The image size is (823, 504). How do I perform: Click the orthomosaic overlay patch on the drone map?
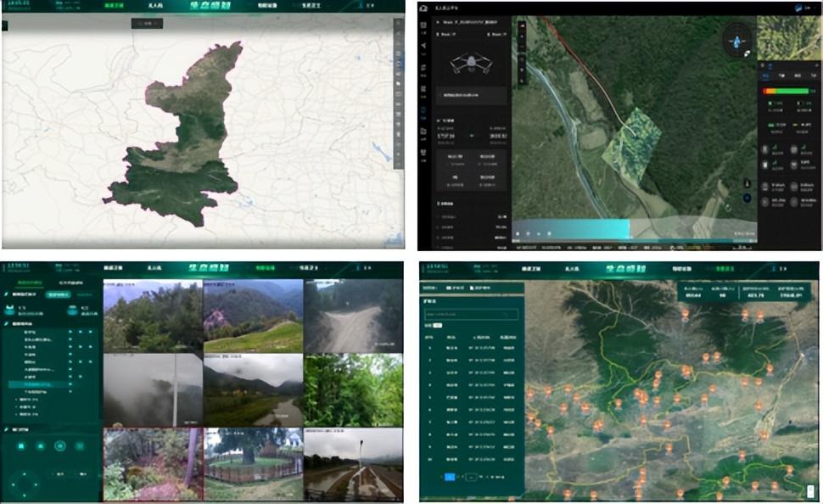click(x=631, y=146)
